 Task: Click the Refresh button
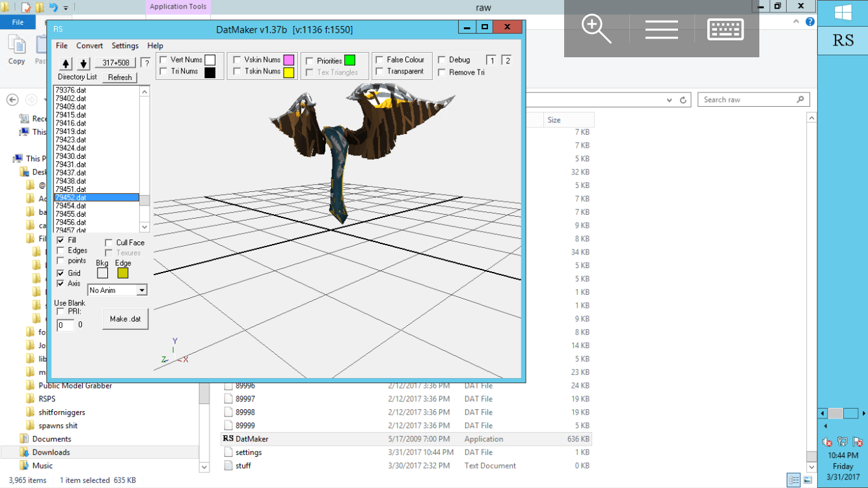120,77
